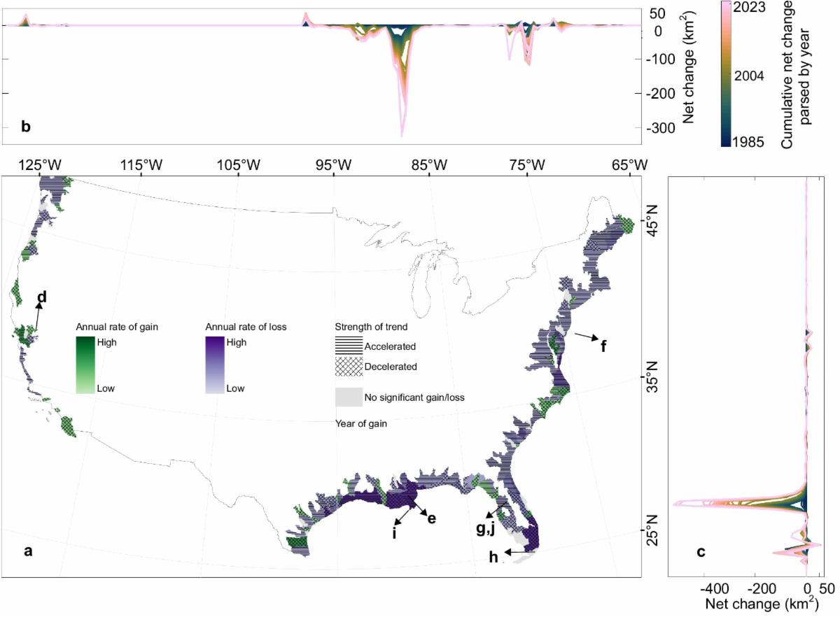Viewport: 840px width, 617px height.
Task: Click the 'Accelerated' legend label
Action: point(391,346)
